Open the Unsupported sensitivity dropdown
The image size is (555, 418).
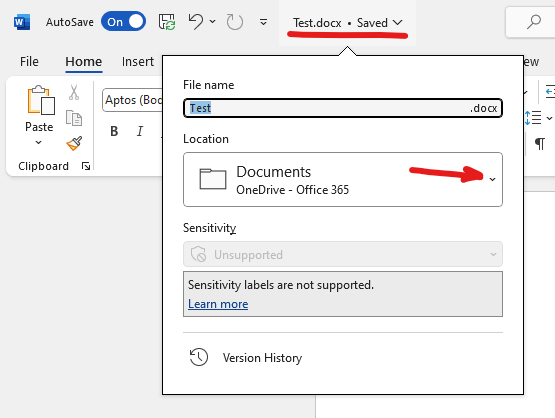click(343, 254)
